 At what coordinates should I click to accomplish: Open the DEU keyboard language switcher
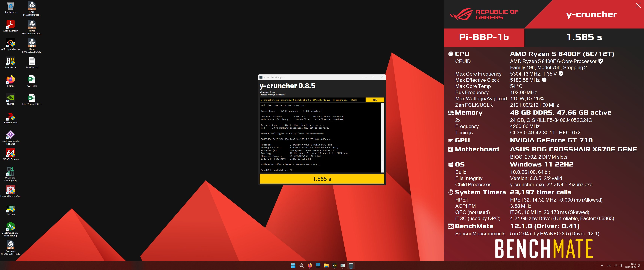click(609, 265)
